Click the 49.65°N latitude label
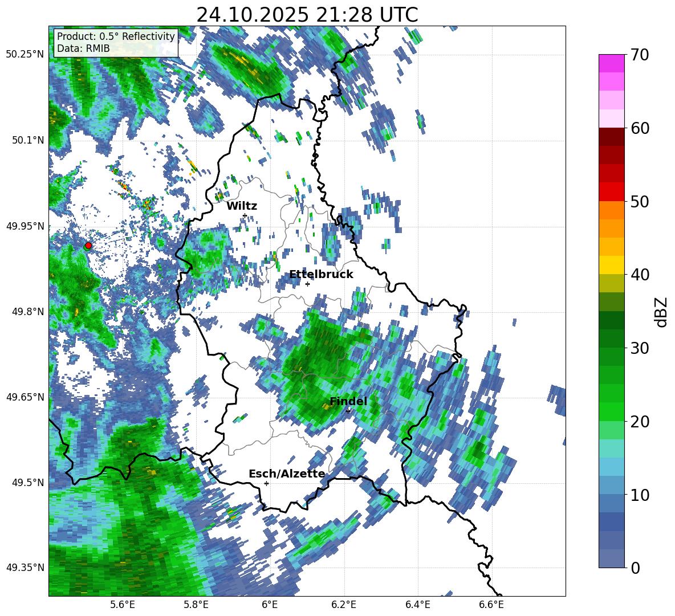 pos(25,397)
